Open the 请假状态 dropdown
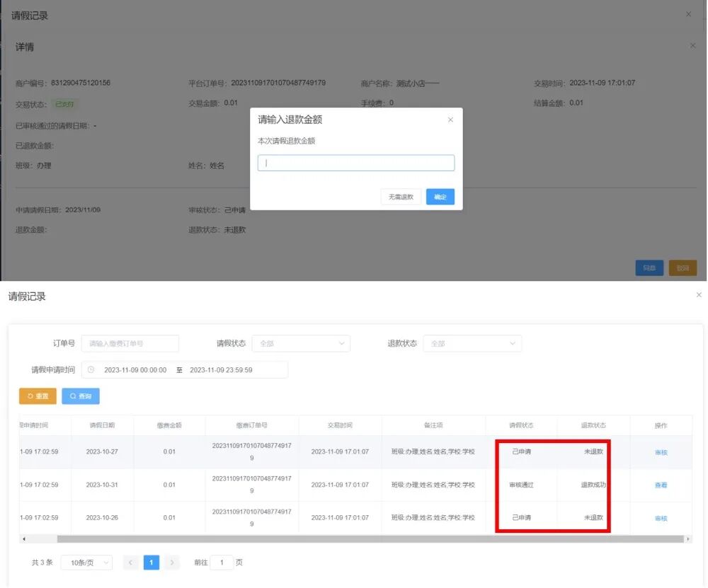 point(301,343)
